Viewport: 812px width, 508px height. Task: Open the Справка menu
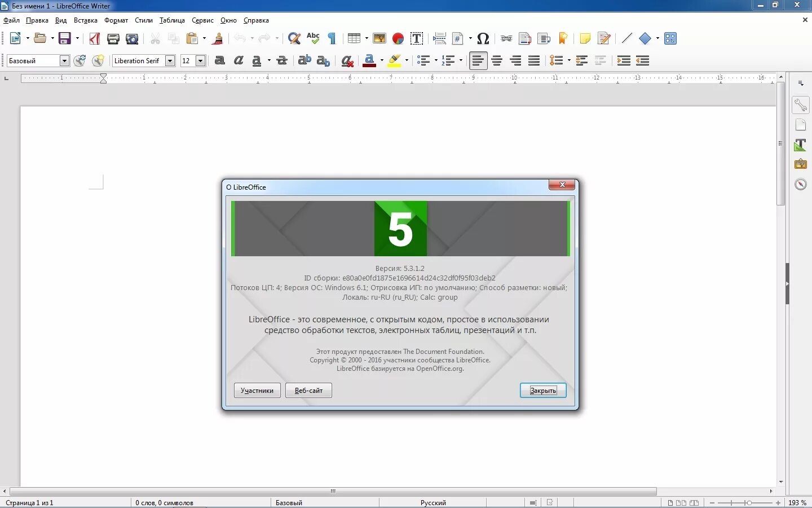point(256,20)
